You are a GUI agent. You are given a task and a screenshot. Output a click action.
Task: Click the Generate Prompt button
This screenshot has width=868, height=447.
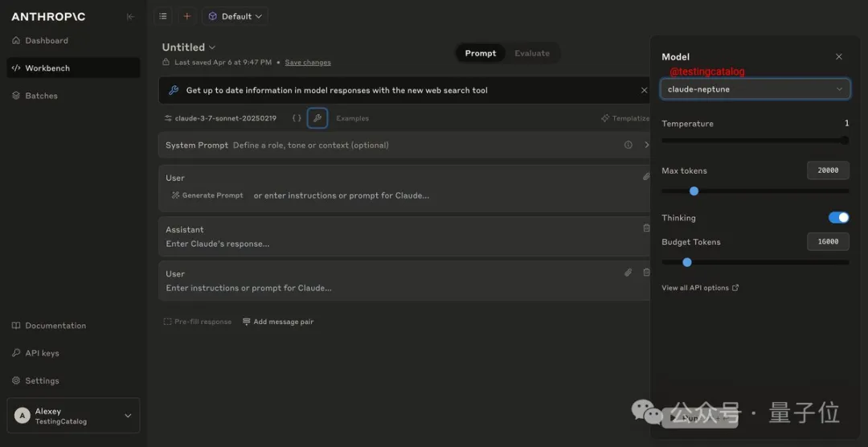tap(207, 195)
